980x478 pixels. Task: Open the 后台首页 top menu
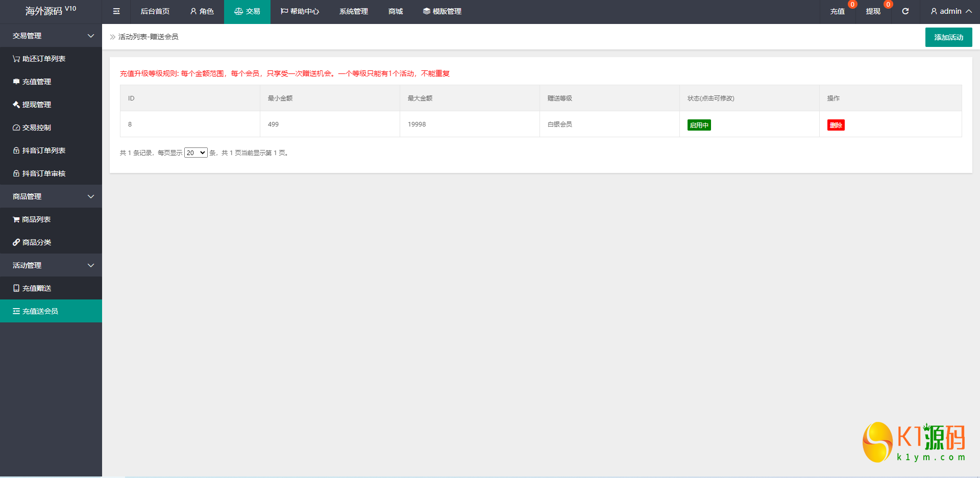tap(155, 11)
